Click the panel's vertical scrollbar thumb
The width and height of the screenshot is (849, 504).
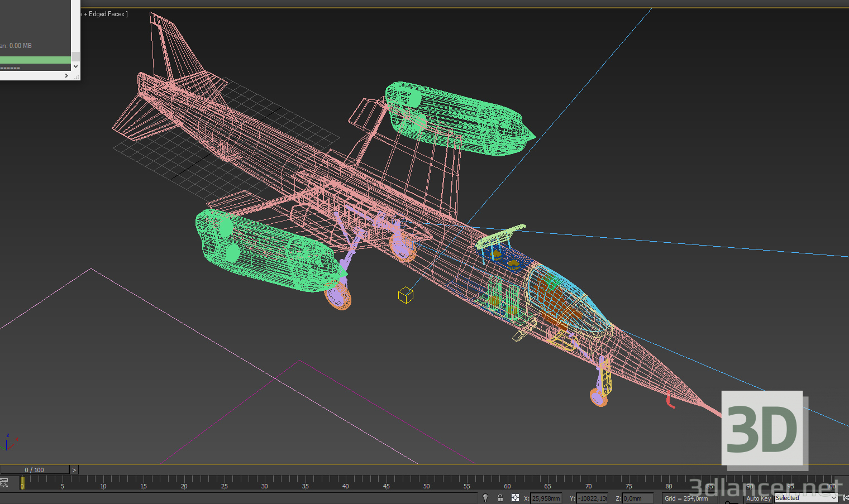76,56
